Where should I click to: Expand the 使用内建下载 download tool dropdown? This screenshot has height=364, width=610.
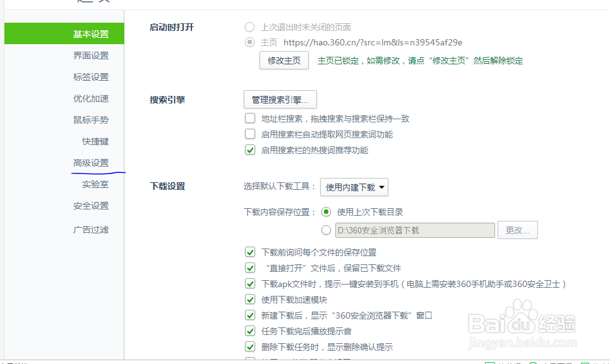click(354, 187)
